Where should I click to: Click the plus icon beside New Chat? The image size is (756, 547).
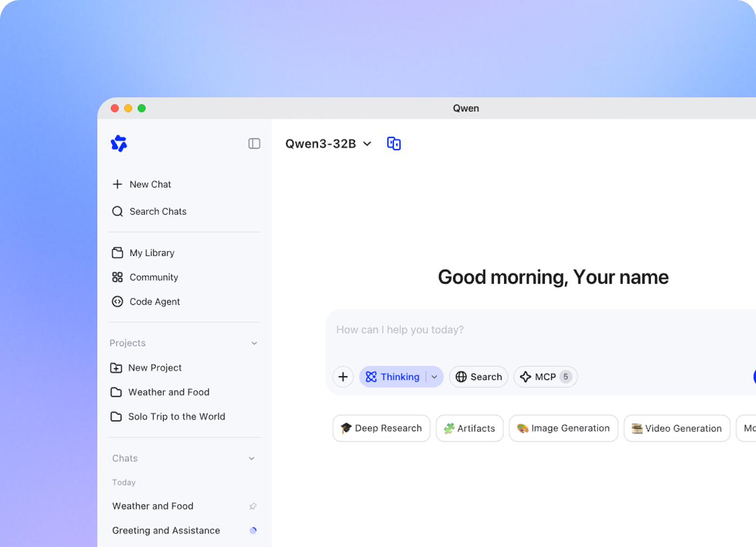[x=117, y=184]
